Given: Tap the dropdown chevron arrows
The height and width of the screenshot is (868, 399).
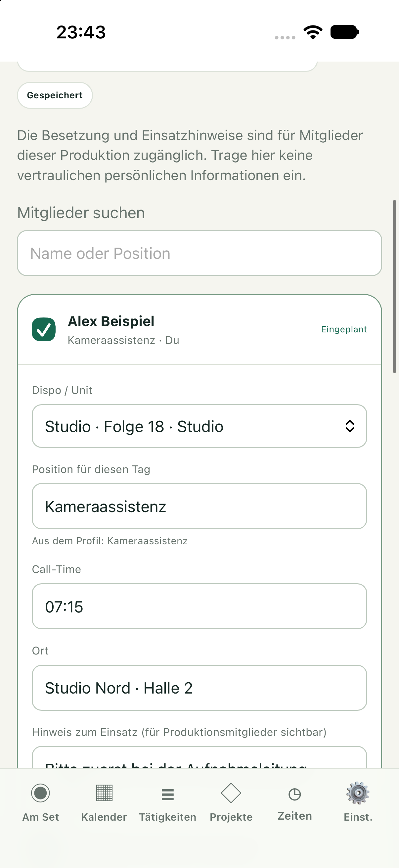Looking at the screenshot, I should point(350,426).
